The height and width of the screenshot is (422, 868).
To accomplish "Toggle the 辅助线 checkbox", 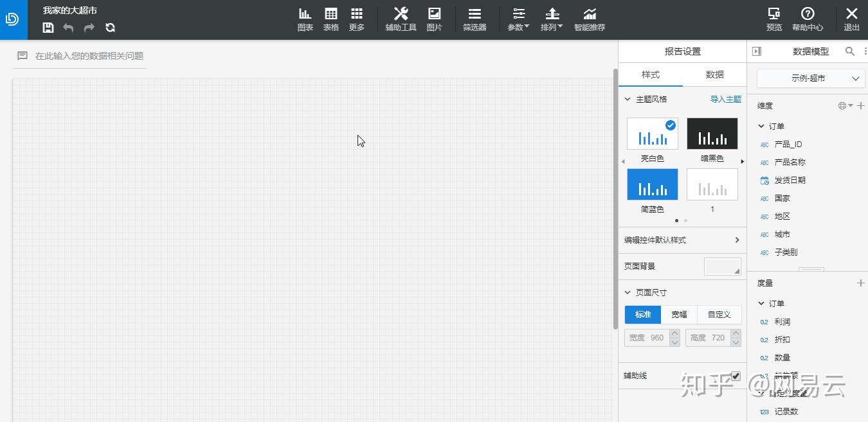I will click(x=736, y=376).
